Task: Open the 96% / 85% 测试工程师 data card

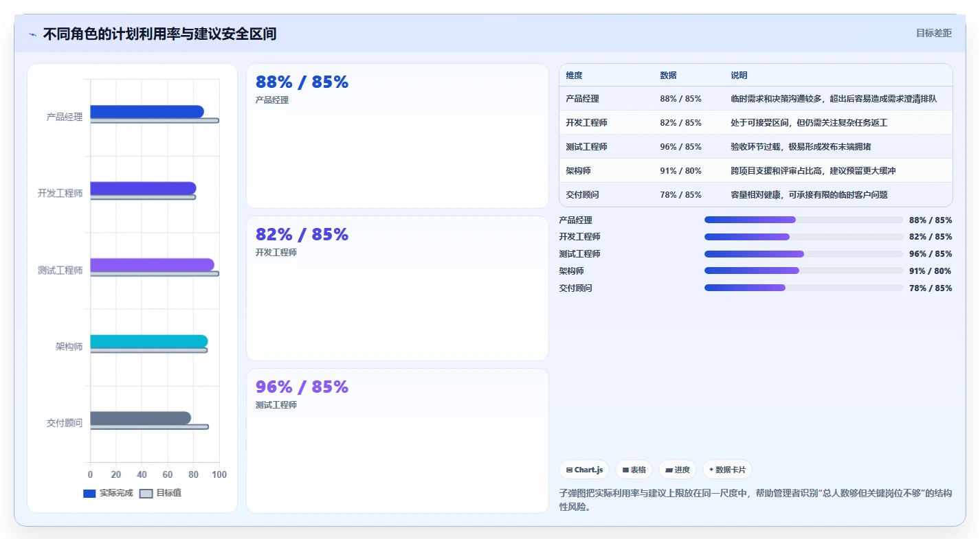Action: pos(397,441)
